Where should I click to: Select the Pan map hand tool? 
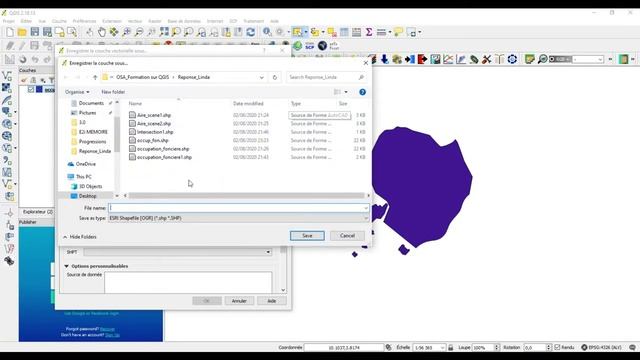tap(102, 32)
